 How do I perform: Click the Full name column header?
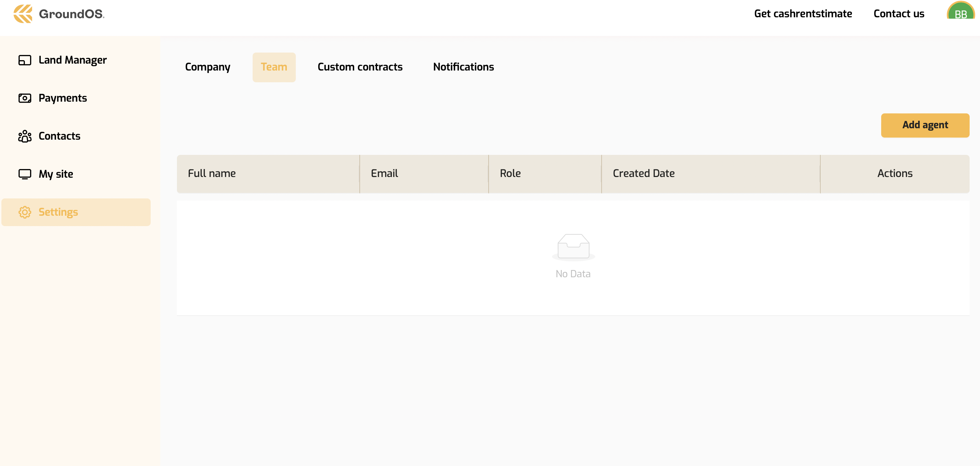(x=211, y=174)
